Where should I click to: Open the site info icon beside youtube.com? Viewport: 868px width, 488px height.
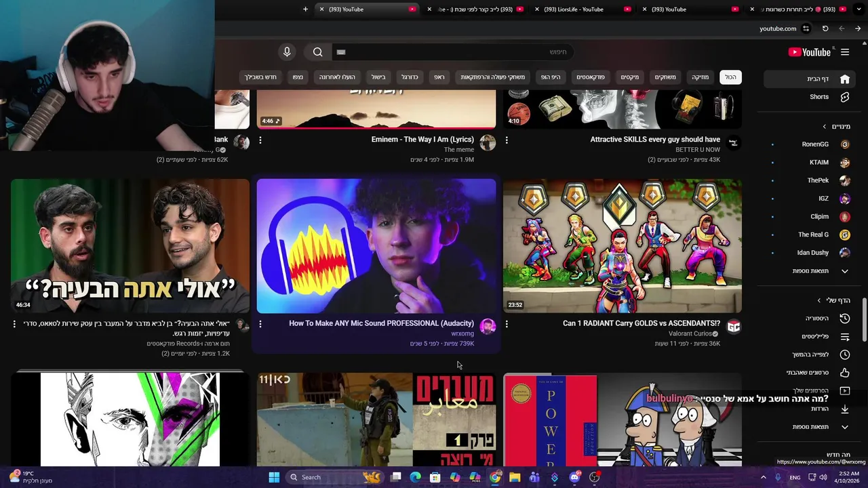coord(806,28)
